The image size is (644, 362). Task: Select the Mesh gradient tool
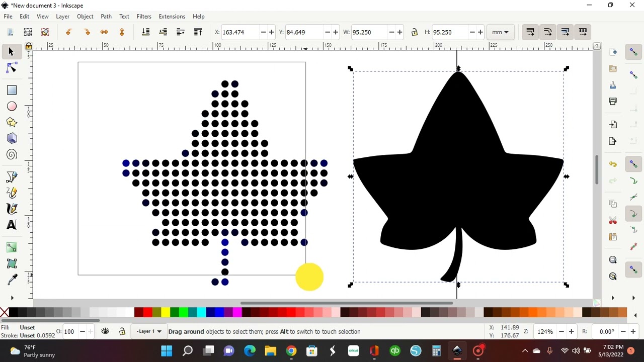[12, 263]
